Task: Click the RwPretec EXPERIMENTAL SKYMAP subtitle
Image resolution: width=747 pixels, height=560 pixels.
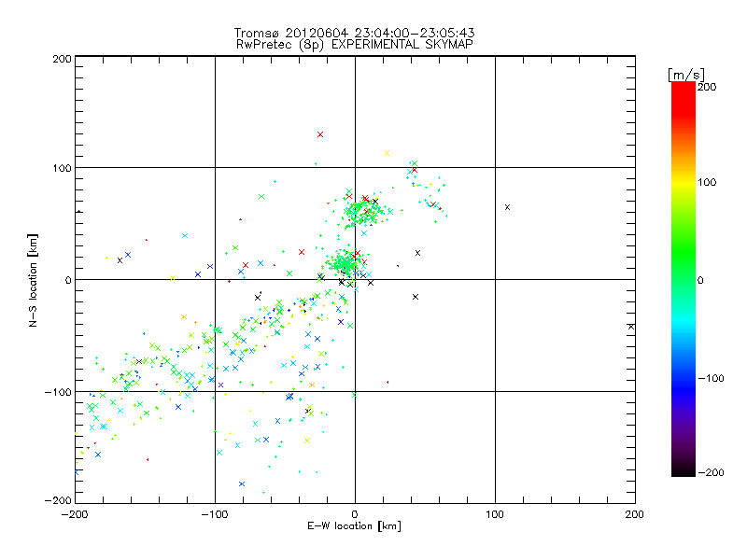Action: coord(354,44)
